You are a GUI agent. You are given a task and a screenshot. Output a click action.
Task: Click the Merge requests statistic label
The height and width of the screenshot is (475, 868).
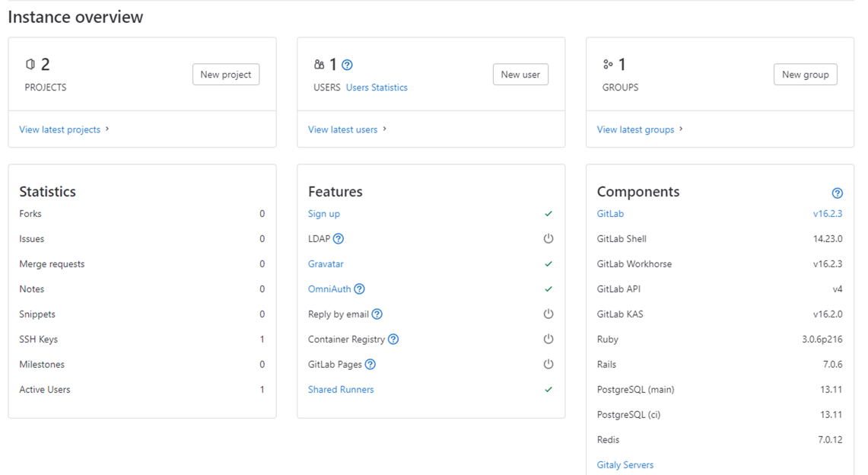tap(52, 264)
